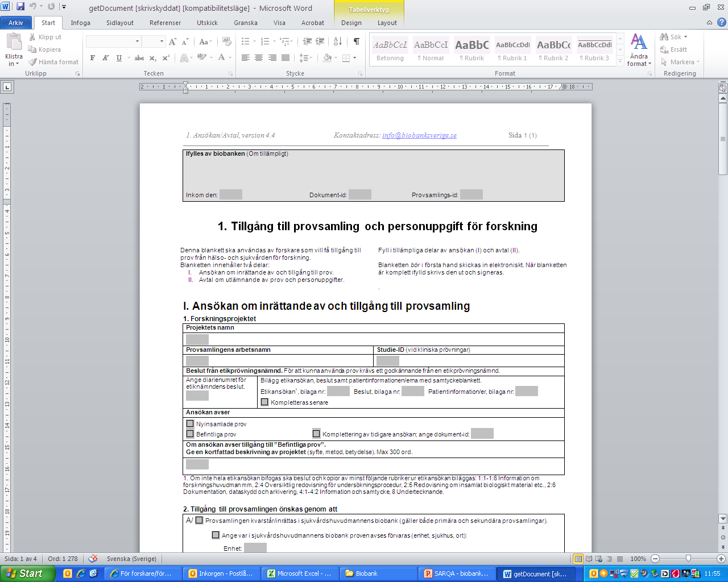Open the font color dropdown arrow
The width and height of the screenshot is (728, 582).
pos(230,58)
